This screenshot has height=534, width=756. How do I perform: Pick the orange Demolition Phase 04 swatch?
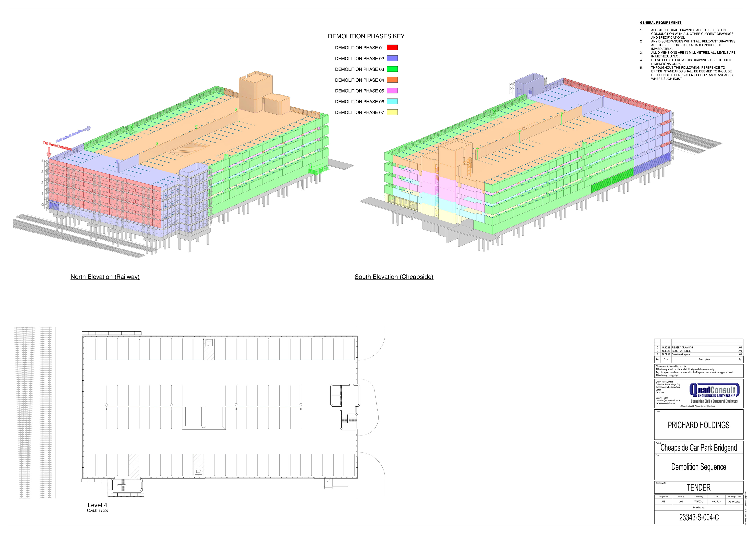pyautogui.click(x=392, y=80)
